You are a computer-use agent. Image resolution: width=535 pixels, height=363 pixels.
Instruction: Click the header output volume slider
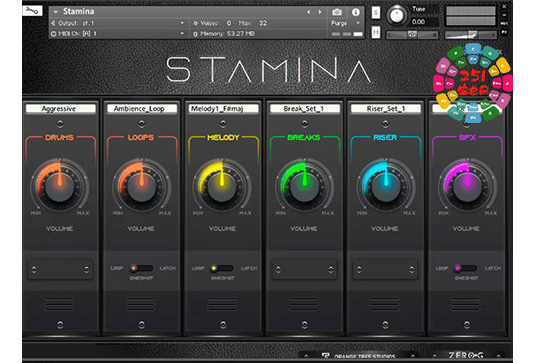point(471,34)
